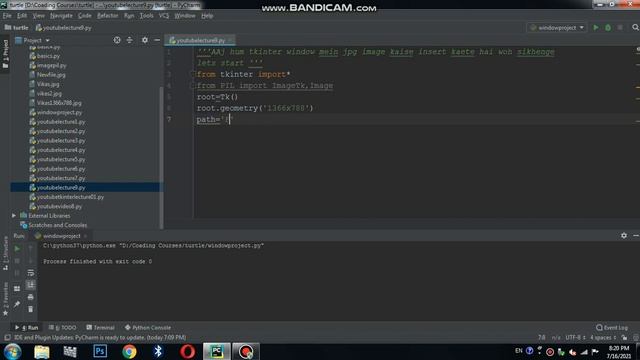Change the 4 spaces indent setting

(x=603, y=338)
